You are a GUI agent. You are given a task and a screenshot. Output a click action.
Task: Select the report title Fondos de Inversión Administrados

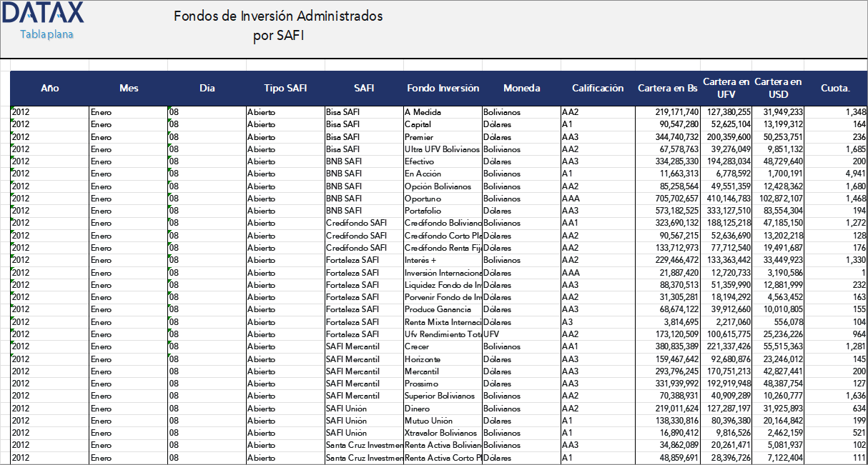point(277,16)
